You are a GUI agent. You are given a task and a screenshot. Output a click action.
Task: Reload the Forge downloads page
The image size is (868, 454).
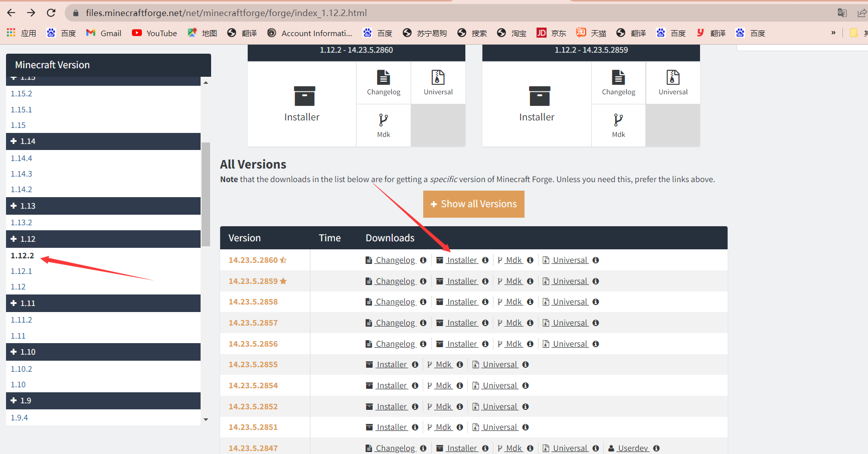click(x=51, y=13)
